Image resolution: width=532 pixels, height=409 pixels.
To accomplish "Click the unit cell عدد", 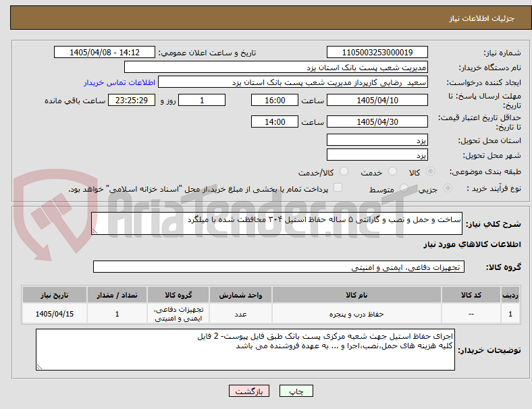I will [x=240, y=314].
